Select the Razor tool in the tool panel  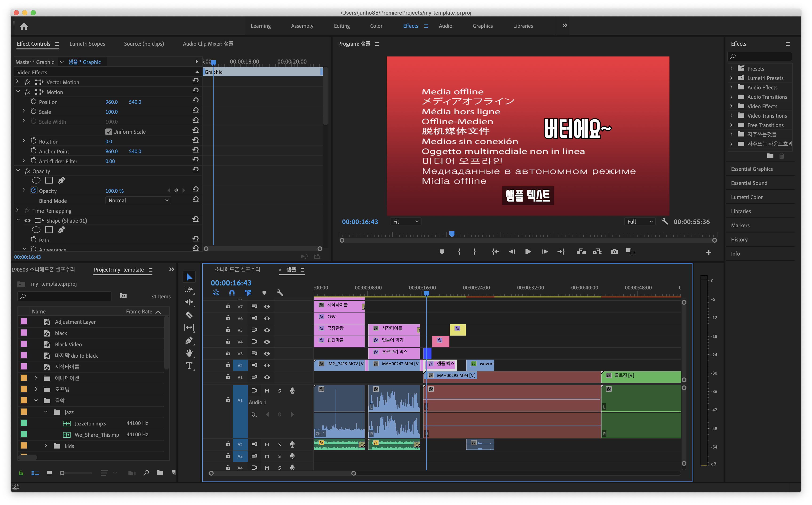tap(189, 315)
